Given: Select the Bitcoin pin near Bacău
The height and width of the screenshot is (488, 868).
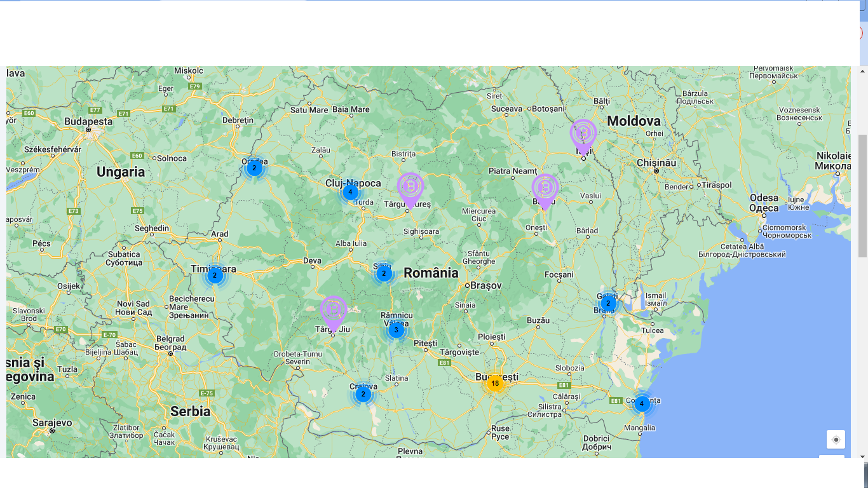Looking at the screenshot, I should (545, 191).
